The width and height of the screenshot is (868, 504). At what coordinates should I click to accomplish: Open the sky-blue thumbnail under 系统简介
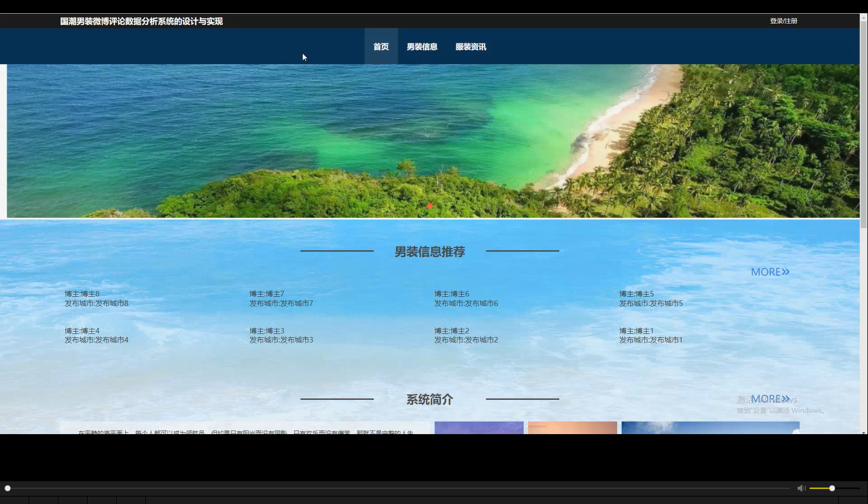(x=710, y=428)
